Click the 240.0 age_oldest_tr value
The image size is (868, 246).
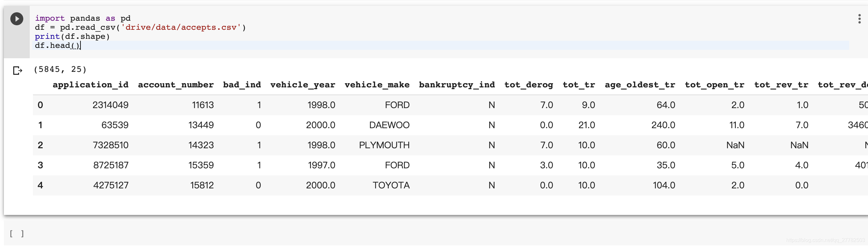coord(663,125)
